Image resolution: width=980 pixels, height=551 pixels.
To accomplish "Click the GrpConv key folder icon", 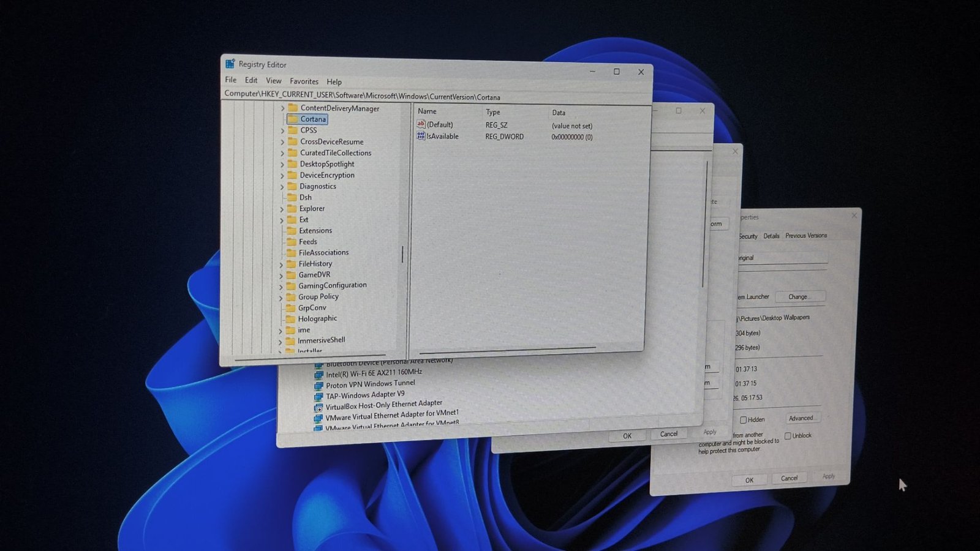I will (291, 307).
